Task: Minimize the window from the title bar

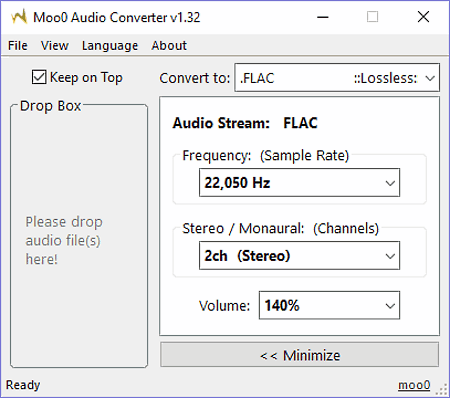Action: [x=323, y=17]
